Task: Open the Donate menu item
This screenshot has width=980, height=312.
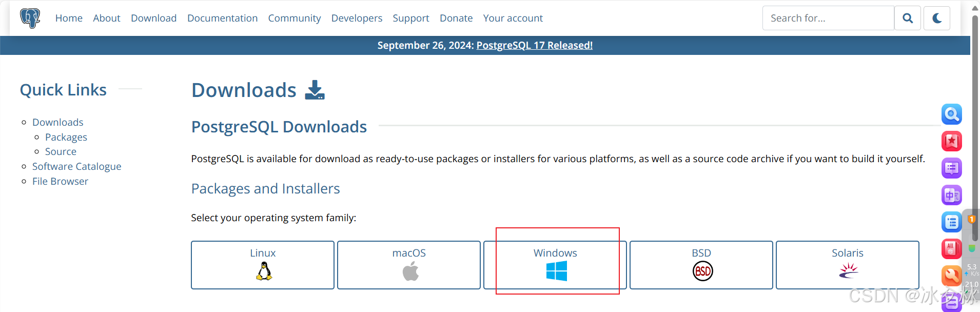Action: tap(456, 18)
